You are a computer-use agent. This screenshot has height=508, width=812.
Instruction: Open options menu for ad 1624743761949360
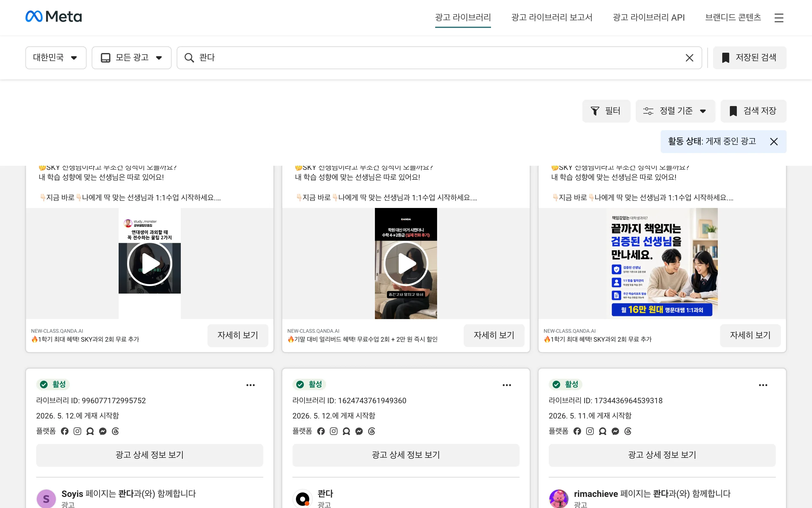507,385
